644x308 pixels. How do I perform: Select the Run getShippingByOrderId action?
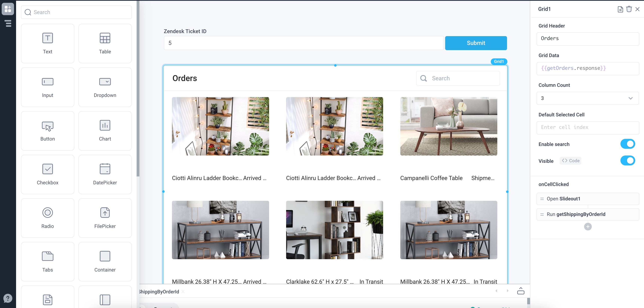pos(588,214)
